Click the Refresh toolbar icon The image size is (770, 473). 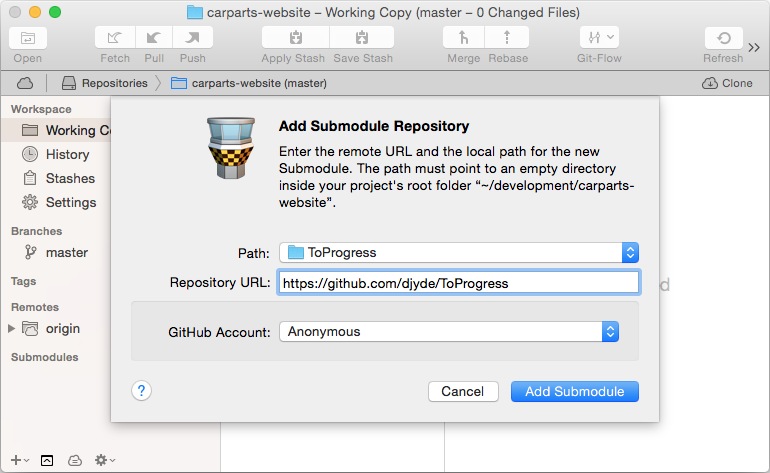(723, 38)
